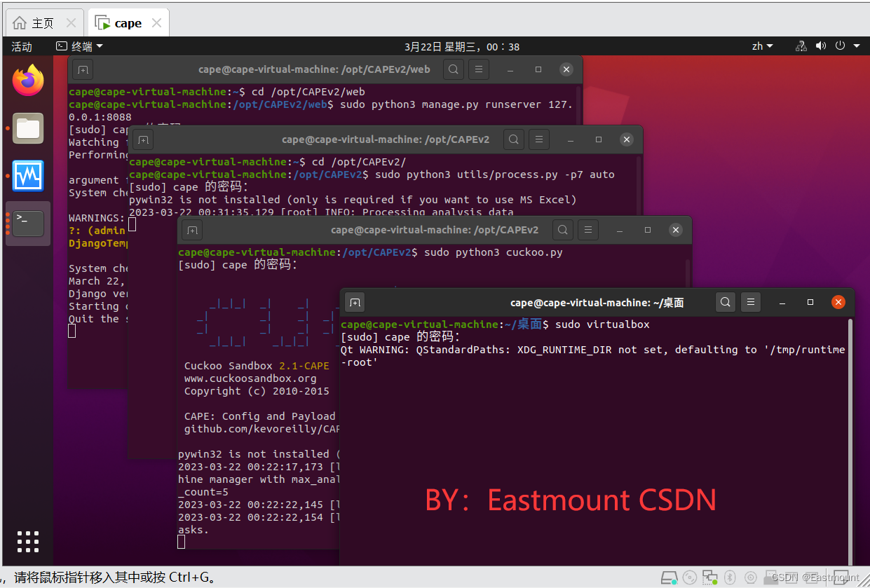This screenshot has height=588, width=870.
Task: Add a new tab in the ~/桌面 terminal
Action: pyautogui.click(x=355, y=303)
